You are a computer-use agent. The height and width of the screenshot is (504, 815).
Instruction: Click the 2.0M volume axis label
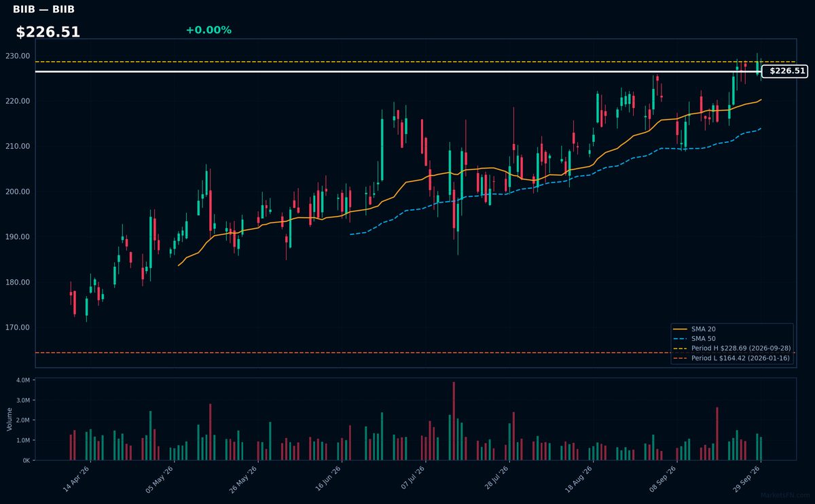(22, 420)
